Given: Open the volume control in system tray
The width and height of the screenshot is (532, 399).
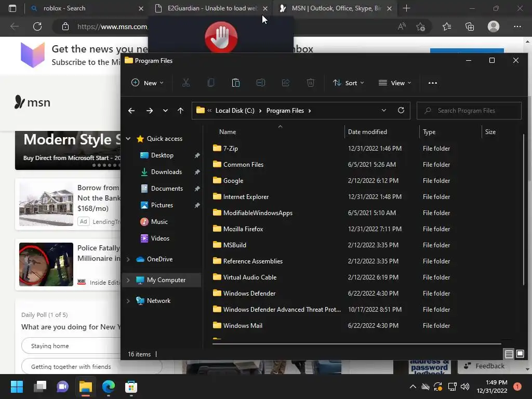Looking at the screenshot, I should point(465,387).
